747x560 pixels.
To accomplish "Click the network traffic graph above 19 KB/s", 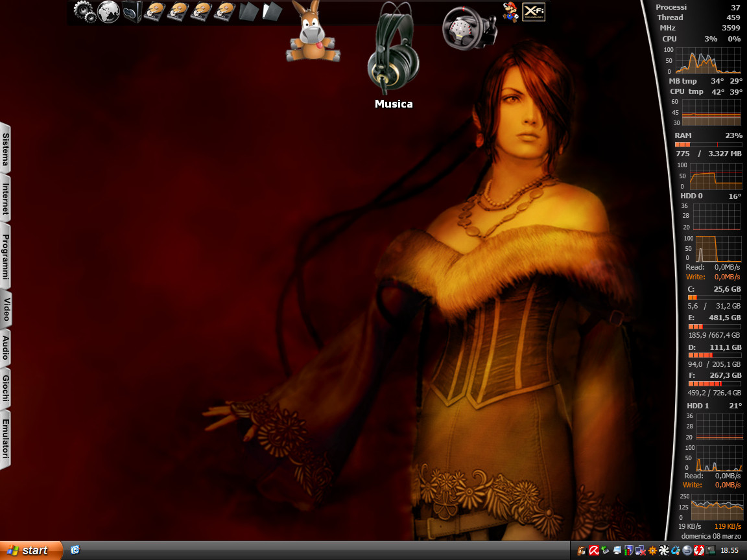I will click(717, 507).
